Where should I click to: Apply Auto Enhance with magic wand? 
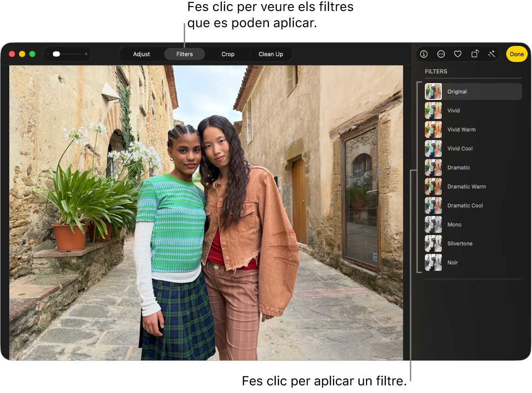(x=492, y=54)
